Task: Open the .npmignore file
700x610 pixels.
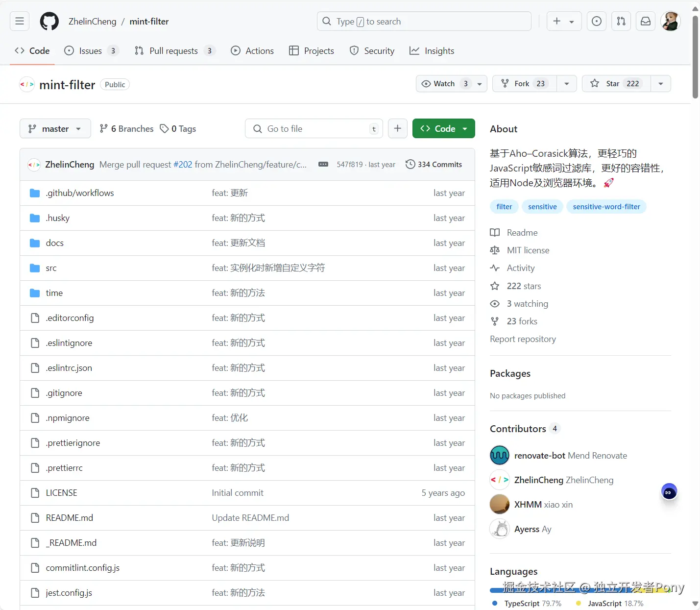Action: click(x=68, y=418)
